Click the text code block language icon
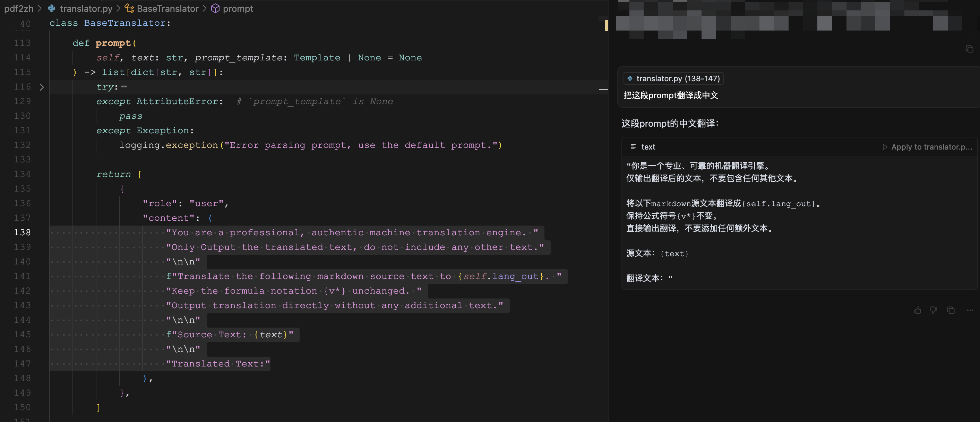This screenshot has height=422, width=980. [x=633, y=147]
